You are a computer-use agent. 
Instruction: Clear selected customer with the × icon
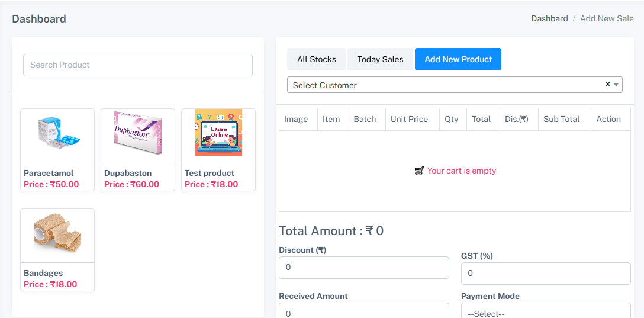click(x=607, y=85)
